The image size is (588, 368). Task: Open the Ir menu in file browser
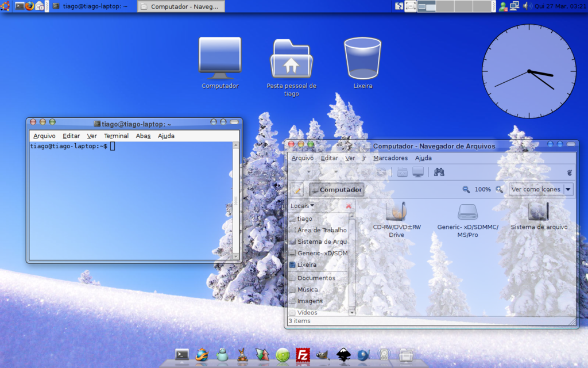363,158
